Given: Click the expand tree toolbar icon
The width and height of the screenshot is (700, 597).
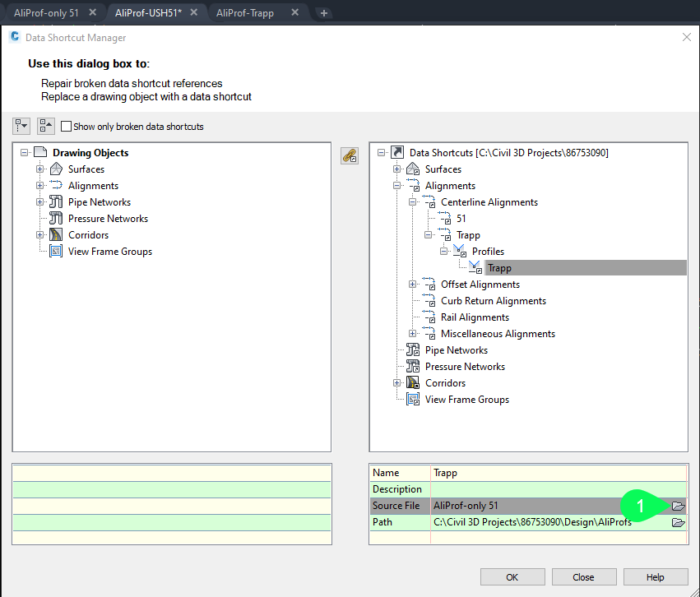Looking at the screenshot, I should tap(21, 126).
